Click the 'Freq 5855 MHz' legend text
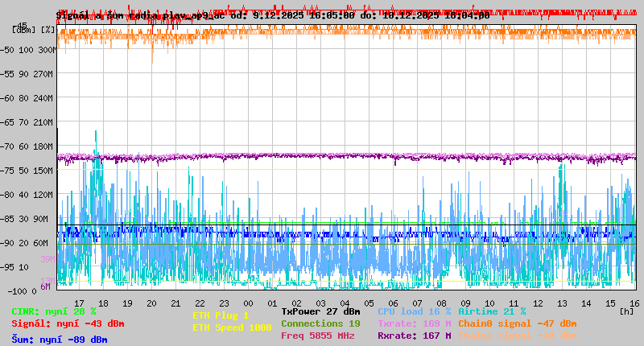The image size is (644, 346). click(x=317, y=336)
